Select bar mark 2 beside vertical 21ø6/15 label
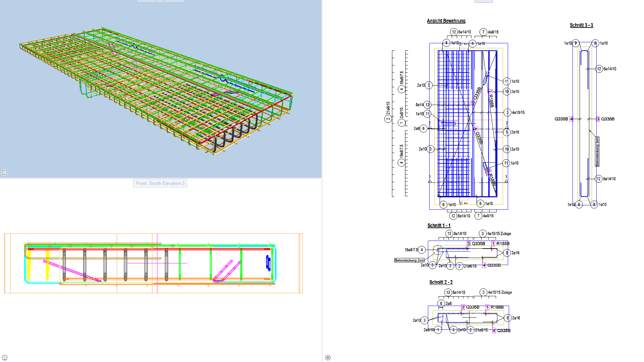Screen dimensions: 644x362 (x=388, y=119)
